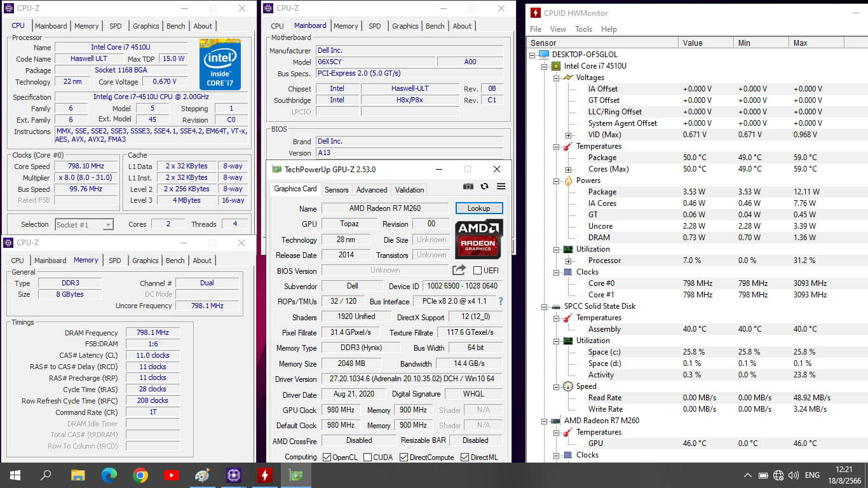Switch to CPU-Z taskbar icon

233,475
